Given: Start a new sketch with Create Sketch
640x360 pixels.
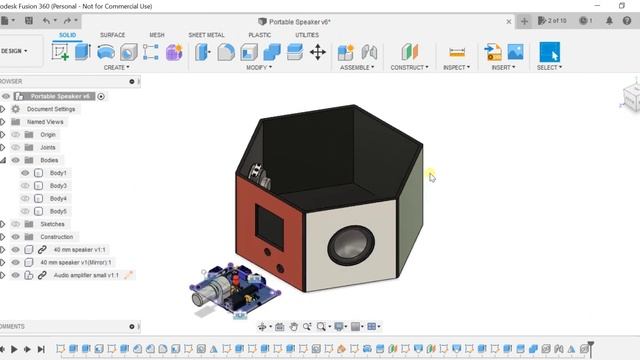Looking at the screenshot, I should pyautogui.click(x=60, y=52).
